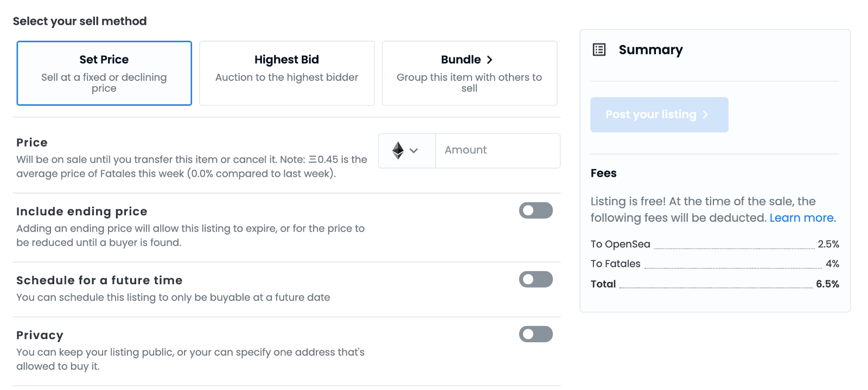Viewport: 868px width, 390px height.
Task: Open the currency dropdown chevron
Action: coord(414,151)
